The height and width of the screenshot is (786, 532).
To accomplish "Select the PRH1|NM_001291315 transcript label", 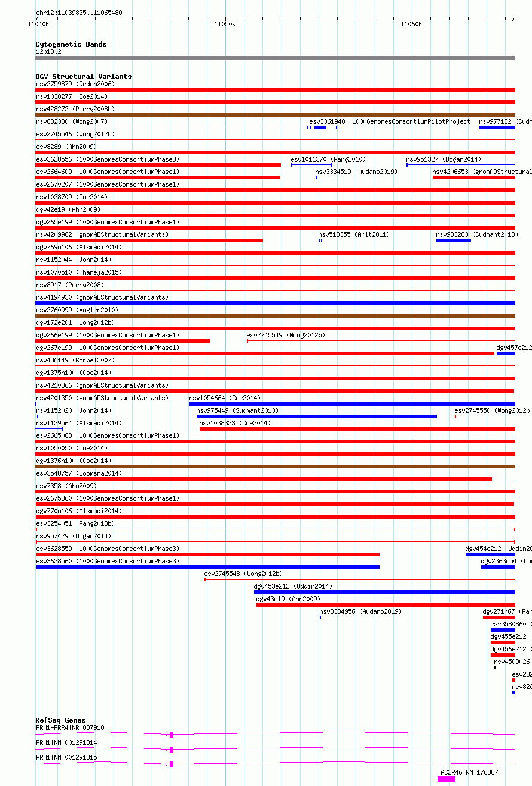I will [66, 757].
